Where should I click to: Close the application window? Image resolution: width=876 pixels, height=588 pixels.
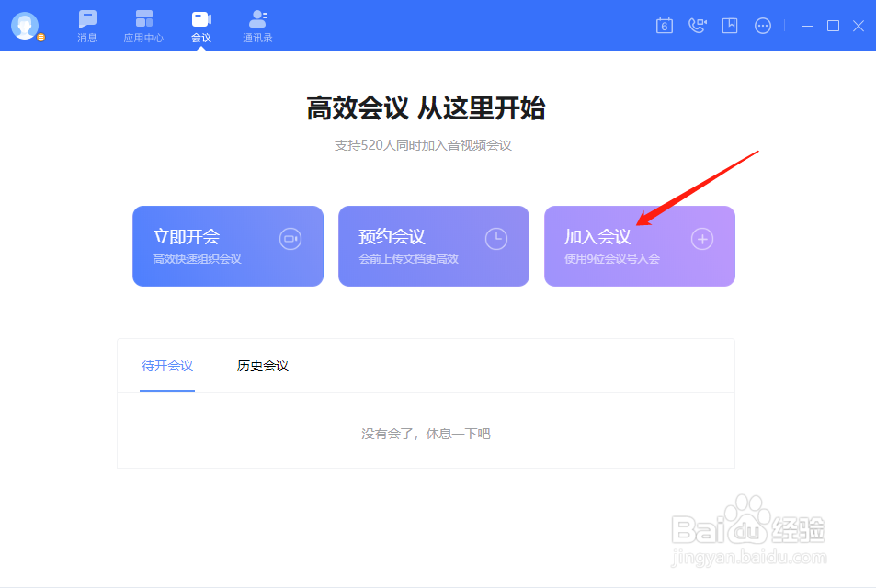(x=859, y=26)
